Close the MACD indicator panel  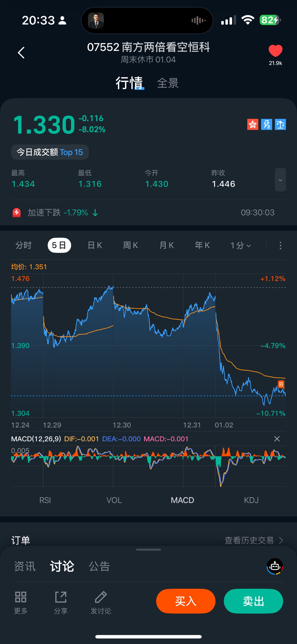[277, 439]
